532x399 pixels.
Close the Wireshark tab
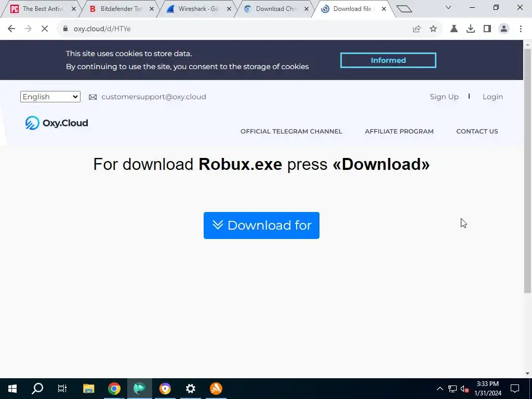(229, 9)
